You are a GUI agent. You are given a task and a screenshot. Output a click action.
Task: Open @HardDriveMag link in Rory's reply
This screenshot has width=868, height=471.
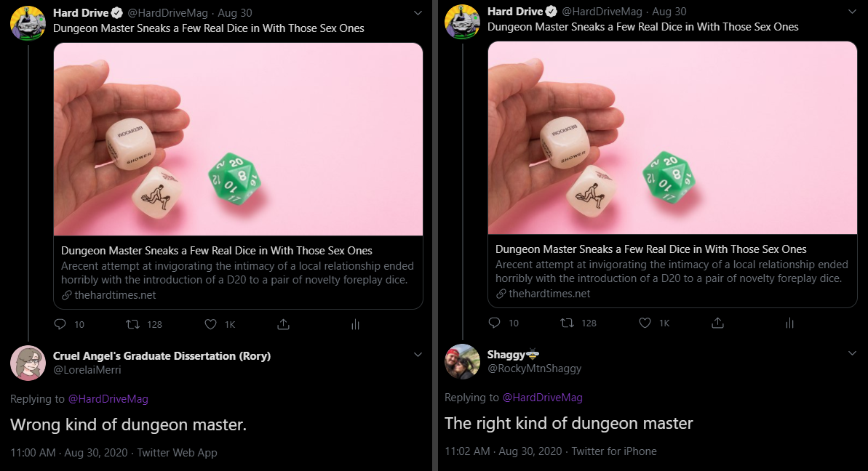click(108, 399)
